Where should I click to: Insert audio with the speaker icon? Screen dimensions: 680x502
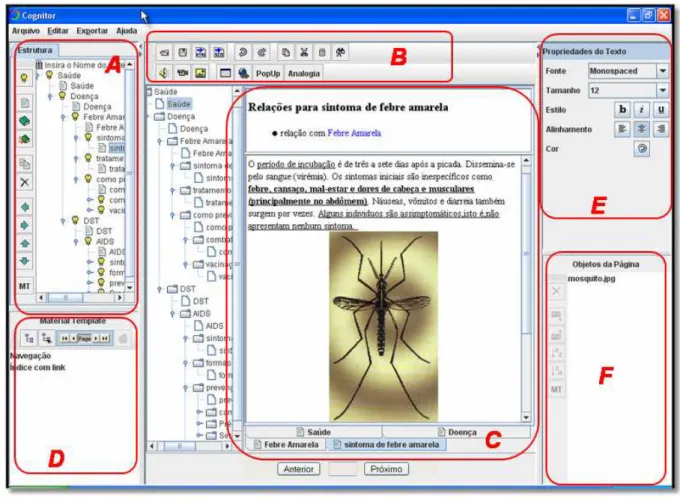click(164, 73)
